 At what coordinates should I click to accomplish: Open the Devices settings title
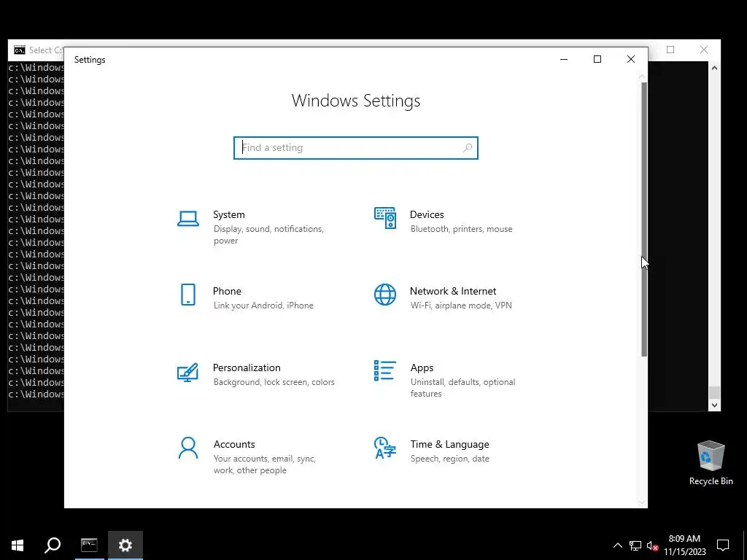(427, 215)
